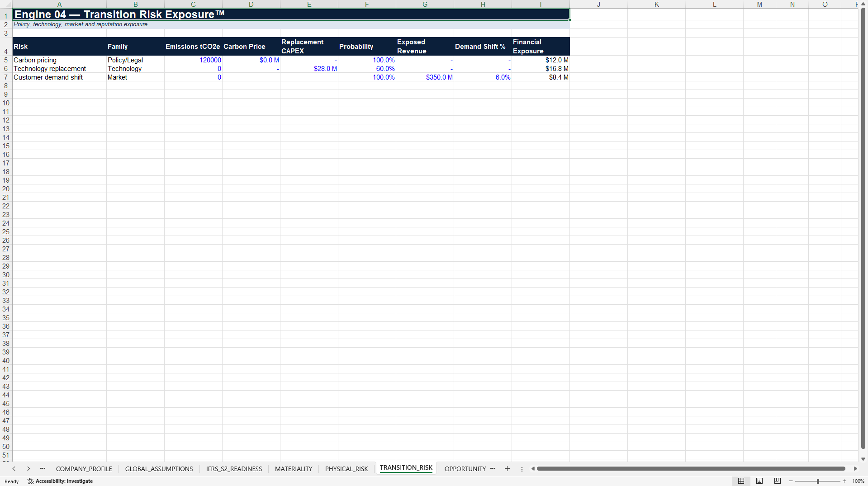Click the 'Risk' header cell
This screenshot has width=868, height=486.
pyautogui.click(x=59, y=47)
